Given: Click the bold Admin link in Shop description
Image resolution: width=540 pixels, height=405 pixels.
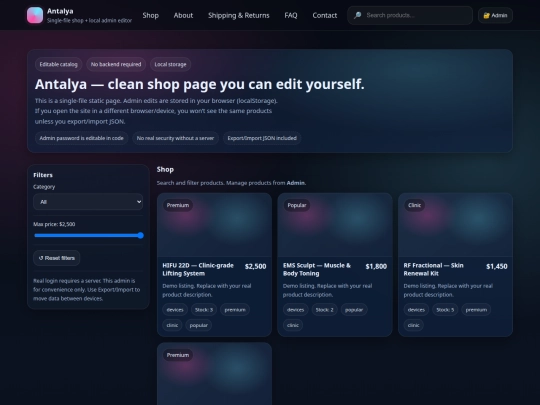Looking at the screenshot, I should point(296,183).
